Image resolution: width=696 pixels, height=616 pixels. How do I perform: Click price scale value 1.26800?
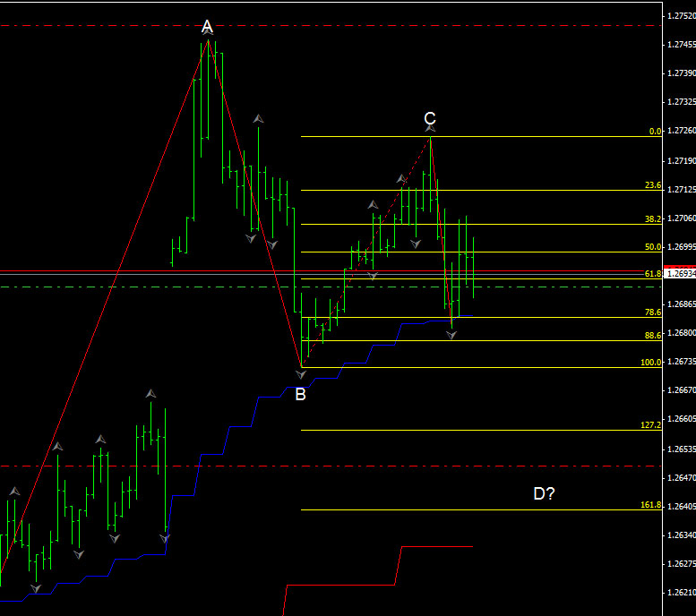point(682,333)
